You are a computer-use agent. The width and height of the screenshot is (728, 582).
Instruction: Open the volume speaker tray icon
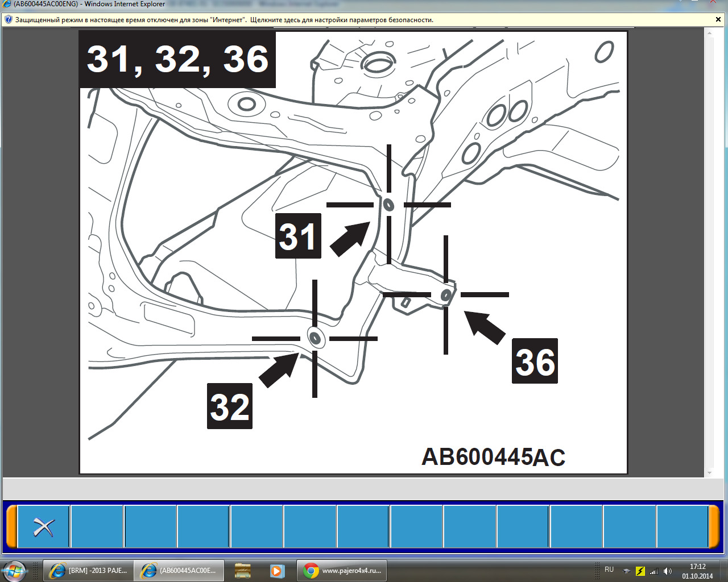pyautogui.click(x=668, y=571)
